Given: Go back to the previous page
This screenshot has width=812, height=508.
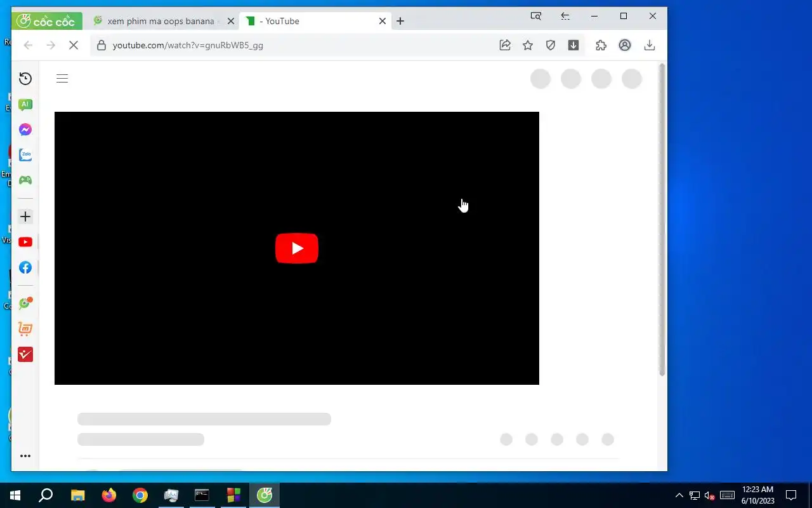Looking at the screenshot, I should (28, 45).
